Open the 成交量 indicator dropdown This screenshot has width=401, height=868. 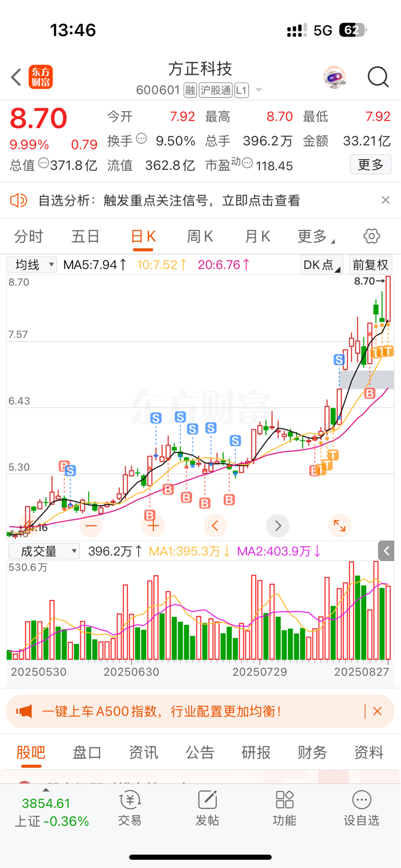(44, 551)
